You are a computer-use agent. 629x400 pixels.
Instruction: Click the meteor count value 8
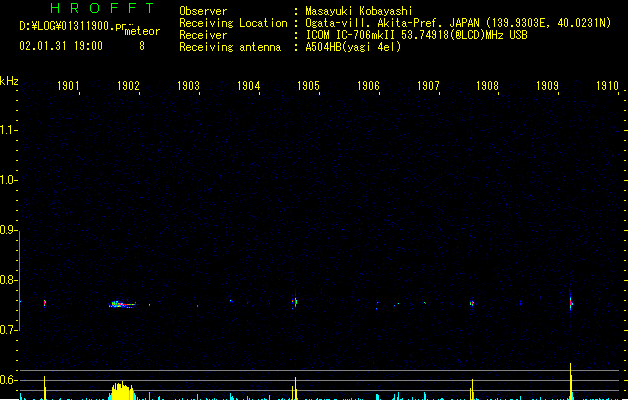[x=142, y=46]
